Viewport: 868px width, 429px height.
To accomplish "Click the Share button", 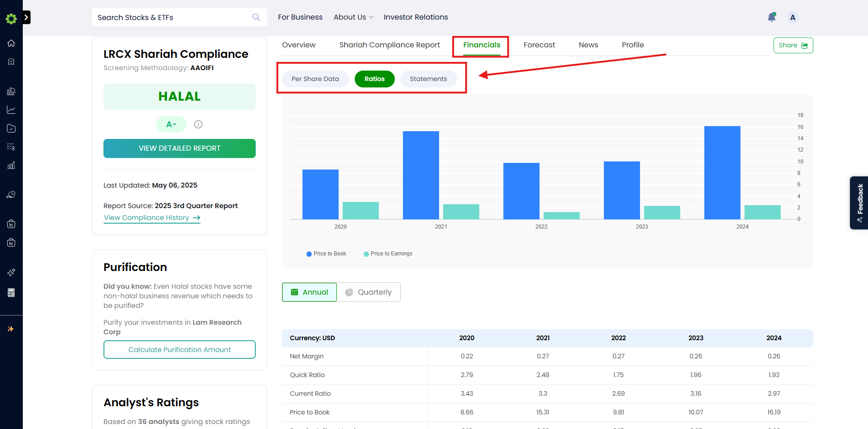I will (x=793, y=46).
